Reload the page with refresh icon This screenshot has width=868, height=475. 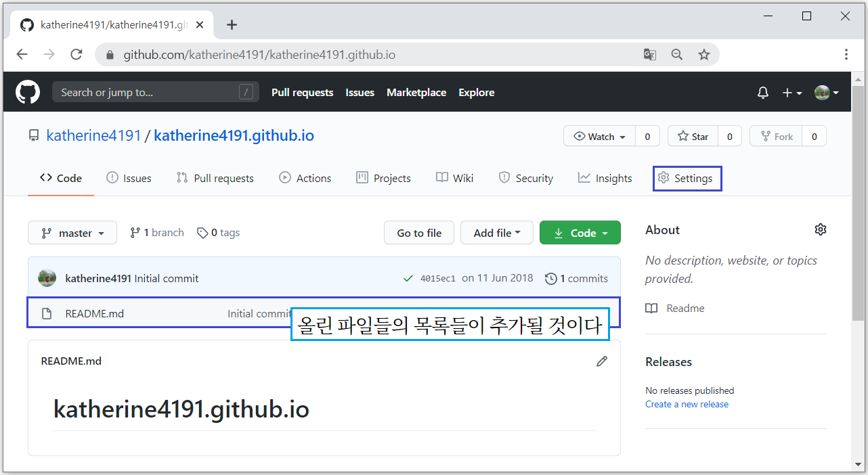[77, 55]
